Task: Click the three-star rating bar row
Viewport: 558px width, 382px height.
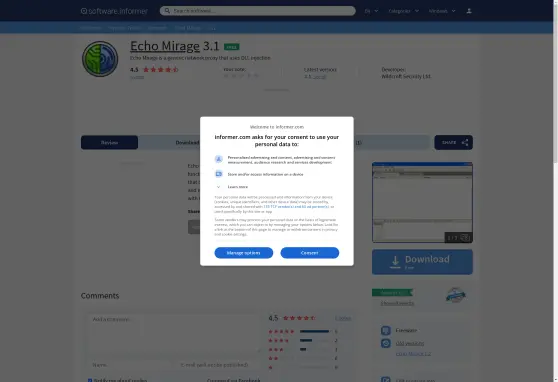Action: [x=303, y=350]
